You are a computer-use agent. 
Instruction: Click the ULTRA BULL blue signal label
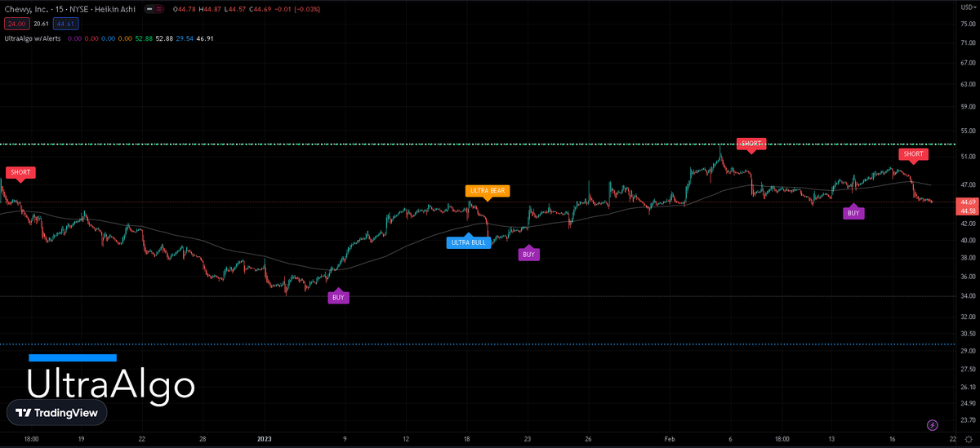(x=469, y=242)
